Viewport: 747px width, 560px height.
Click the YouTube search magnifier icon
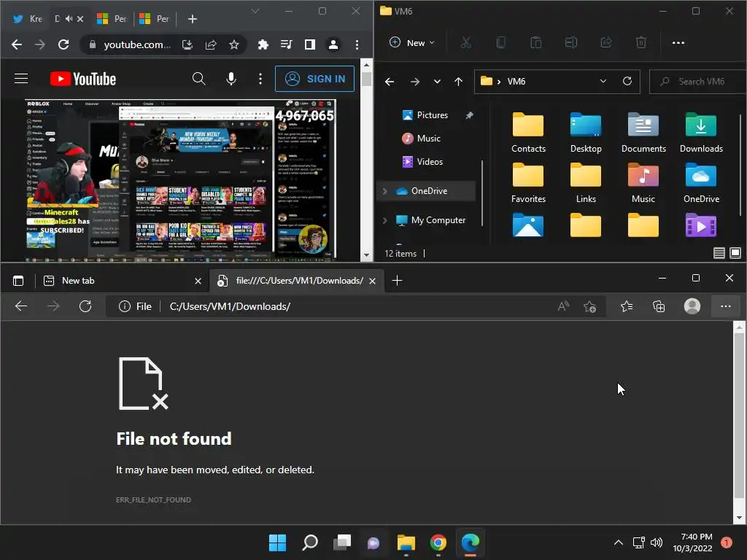pos(198,79)
